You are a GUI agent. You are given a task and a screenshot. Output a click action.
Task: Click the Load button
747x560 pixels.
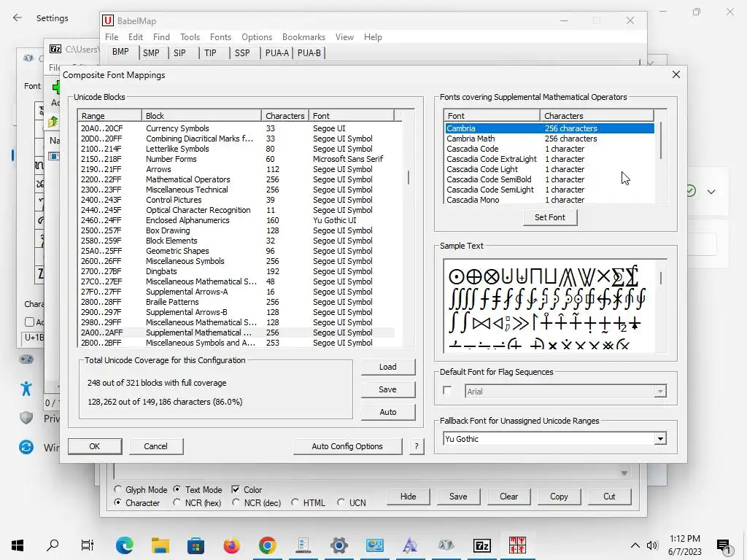tap(388, 367)
